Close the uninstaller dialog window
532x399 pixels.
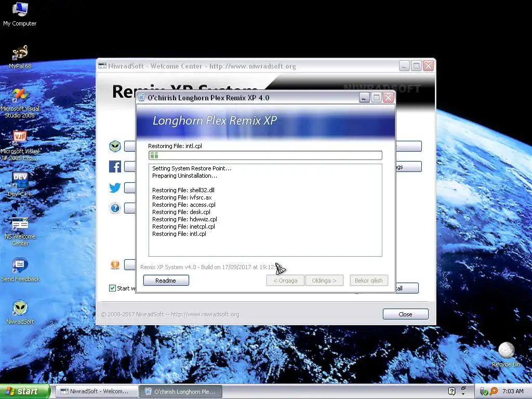(389, 98)
